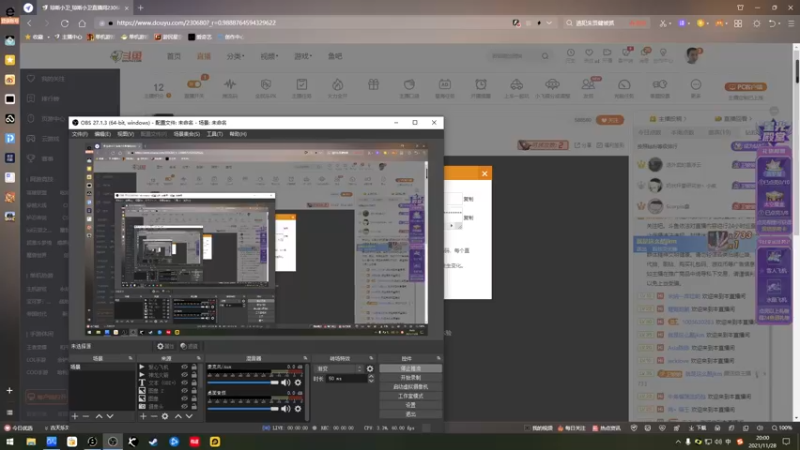
Task: Toggle visibility of 文本 (GDI+) source
Action: click(185, 383)
